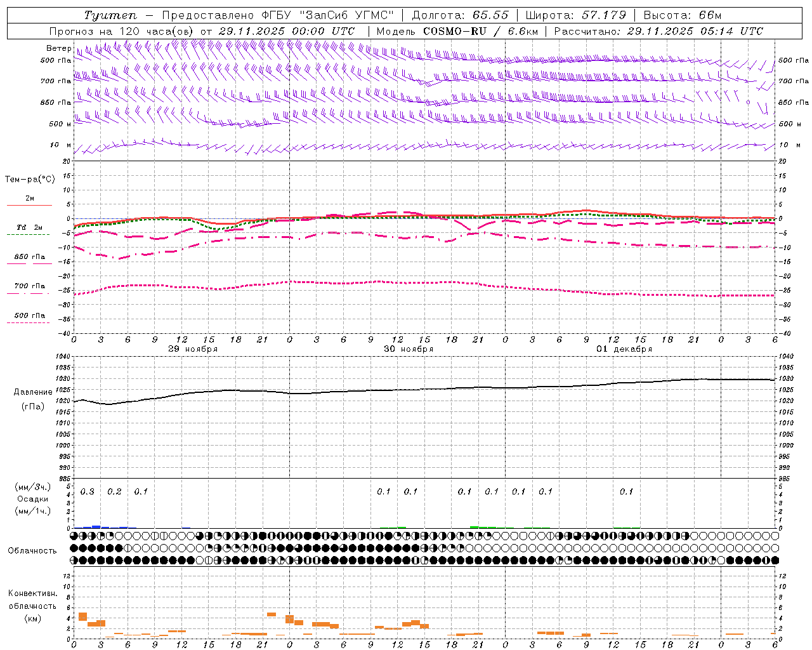The height and width of the screenshot is (650, 812).
Task: Click the Ветер panel label
Action: pyautogui.click(x=58, y=48)
